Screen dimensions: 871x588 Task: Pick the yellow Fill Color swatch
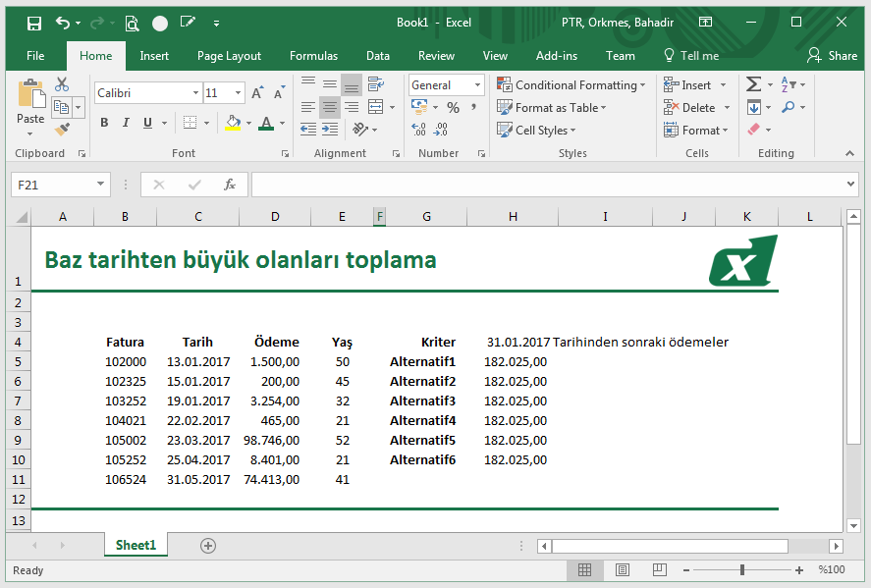tap(234, 123)
